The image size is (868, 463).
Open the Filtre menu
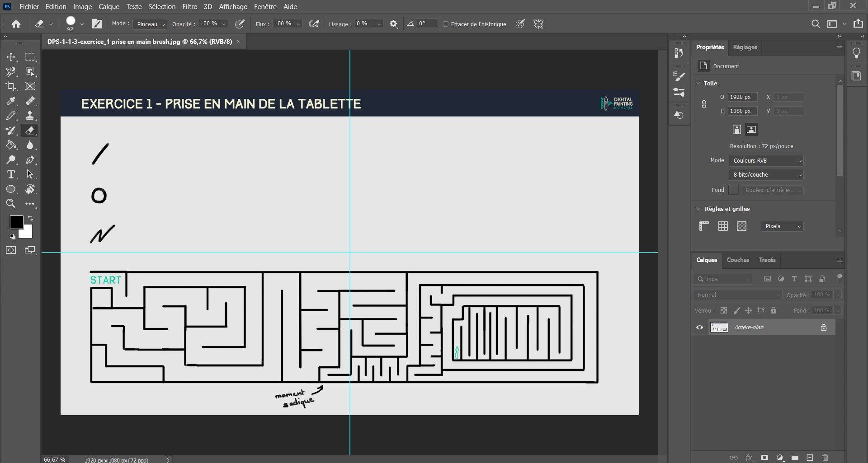click(189, 7)
